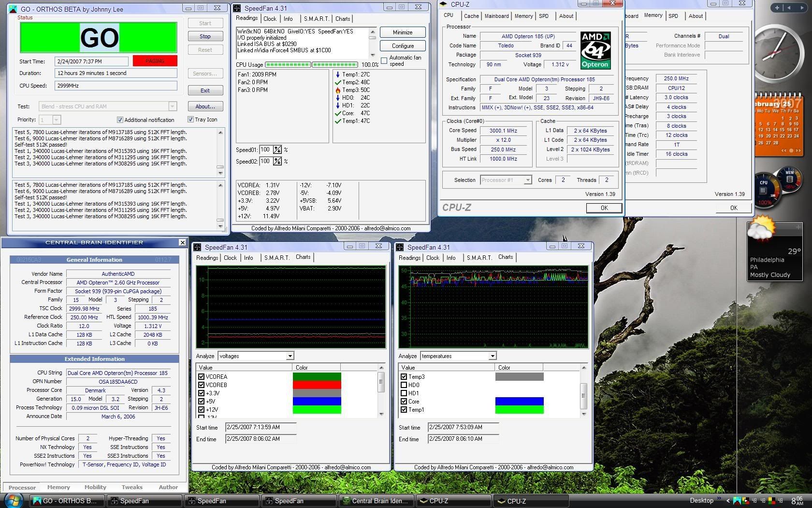Viewport: 812px width, 508px height.
Task: Open S.M.A.R.T. tab in top SpeedFan
Action: click(x=316, y=19)
